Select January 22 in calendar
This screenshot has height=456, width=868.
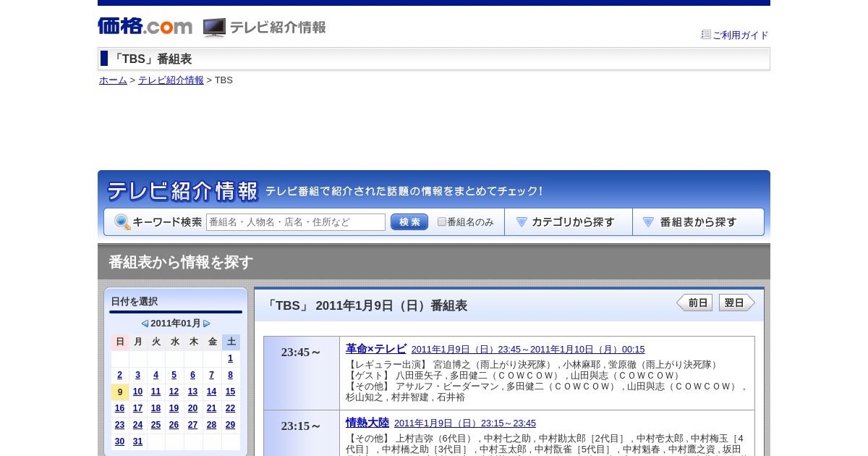231,408
